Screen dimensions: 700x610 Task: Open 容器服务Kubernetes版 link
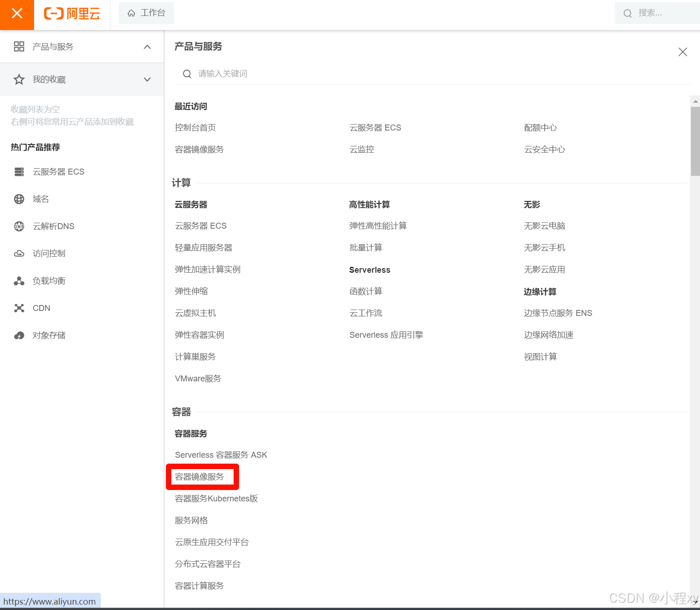(216, 499)
